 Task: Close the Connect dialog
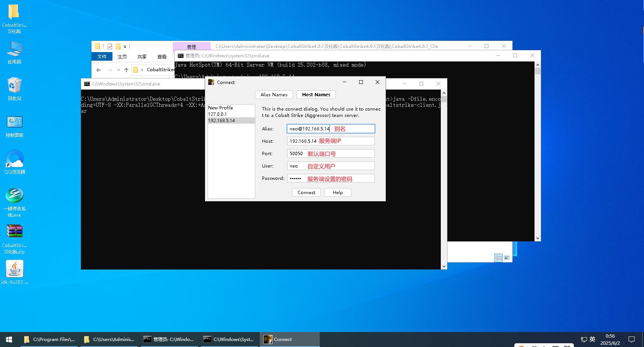377,82
